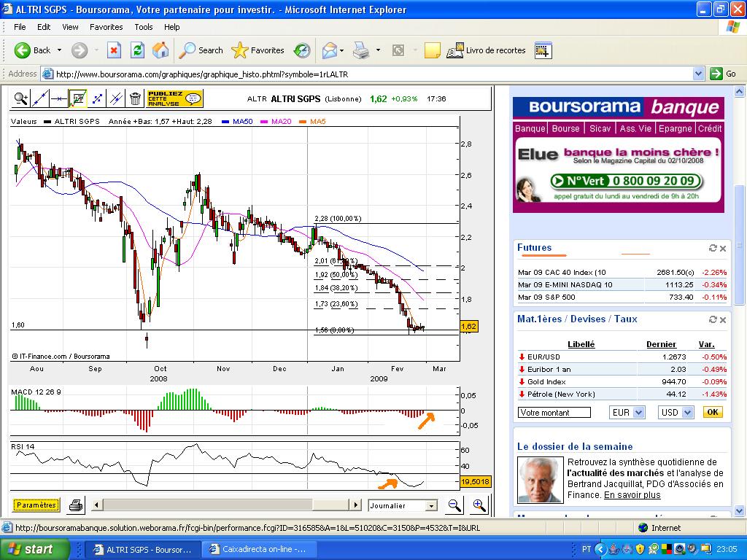Click the Refresh page icon

(138, 50)
